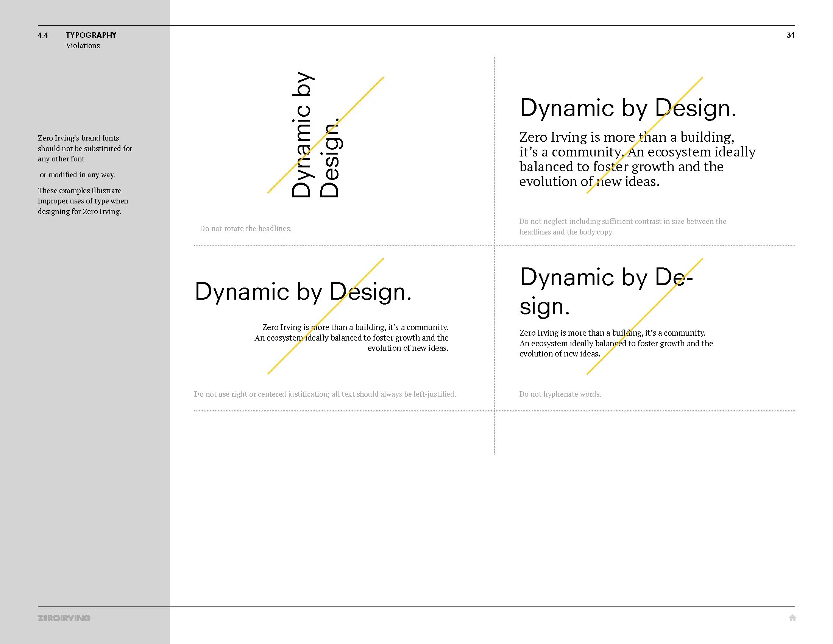Click the 'Do not rotate the headlines.' caption
This screenshot has height=644, width=833.
[245, 228]
